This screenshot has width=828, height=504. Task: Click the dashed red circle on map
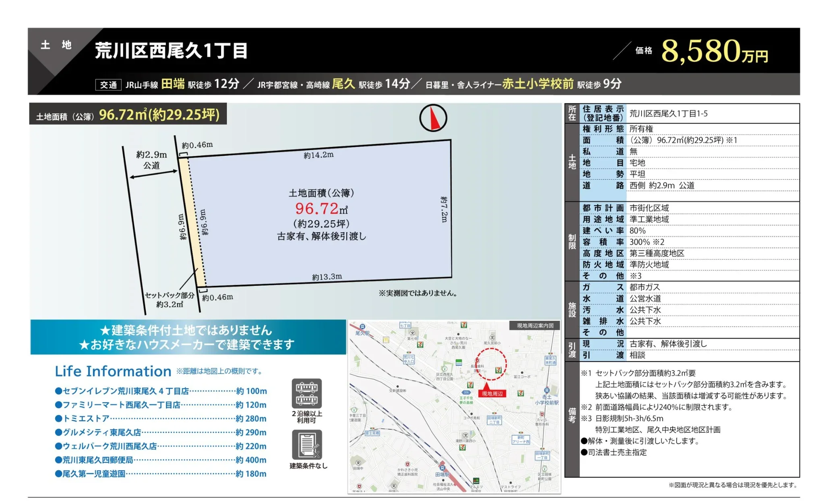coord(491,364)
